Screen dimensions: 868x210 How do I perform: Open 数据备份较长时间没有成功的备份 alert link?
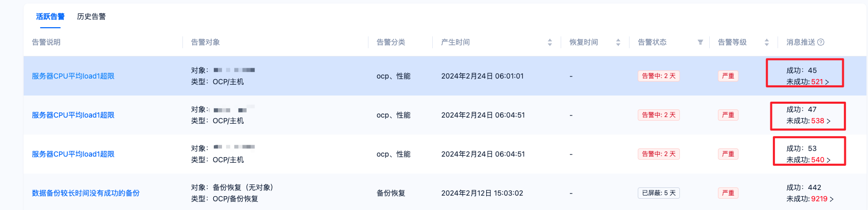pos(86,193)
